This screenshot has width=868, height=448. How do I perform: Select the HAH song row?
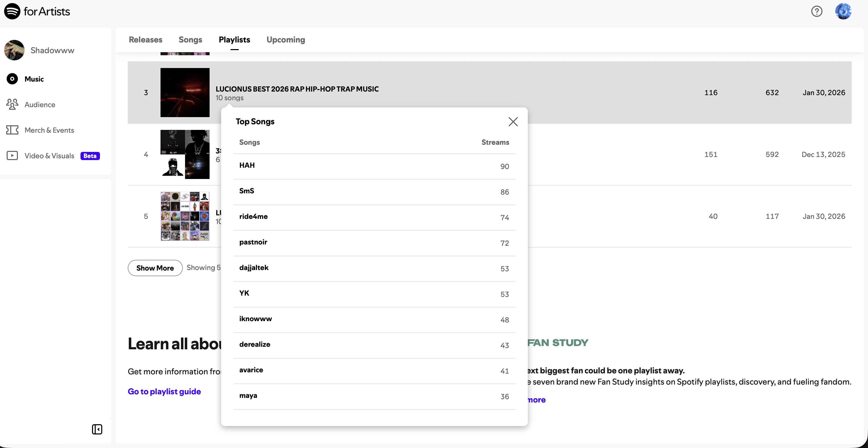click(x=374, y=166)
